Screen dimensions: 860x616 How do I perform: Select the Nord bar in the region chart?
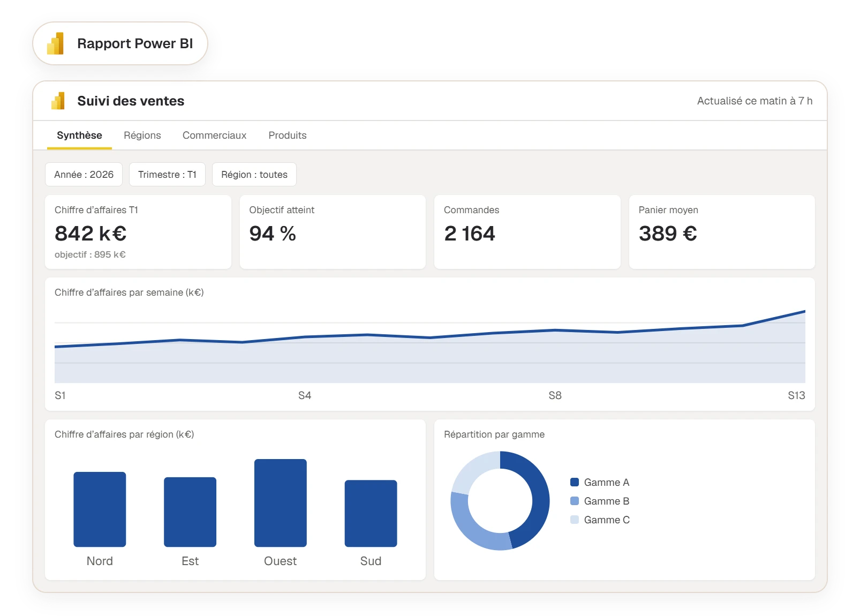[x=100, y=509]
